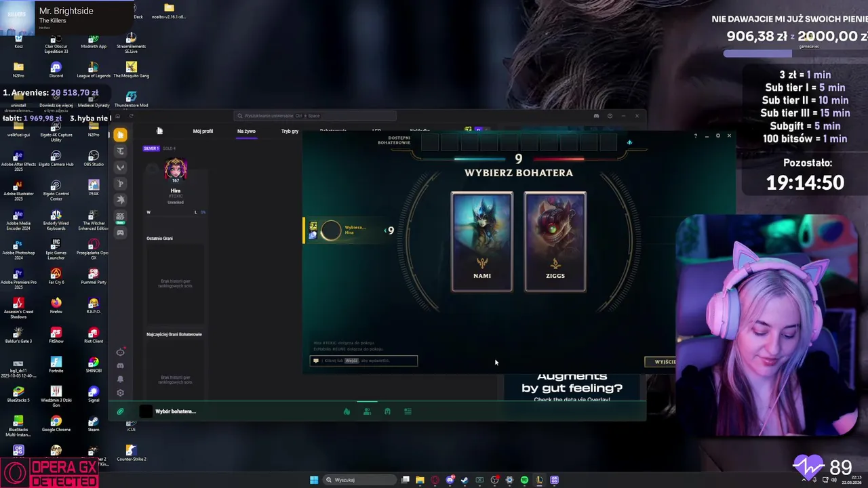Open File Explorer from the taskbar

[420, 480]
